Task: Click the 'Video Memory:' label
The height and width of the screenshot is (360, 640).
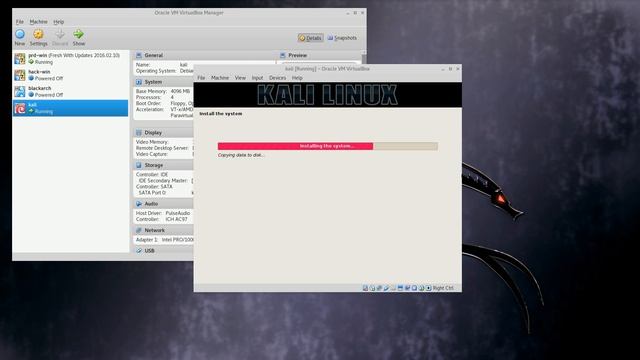Action: [152, 142]
